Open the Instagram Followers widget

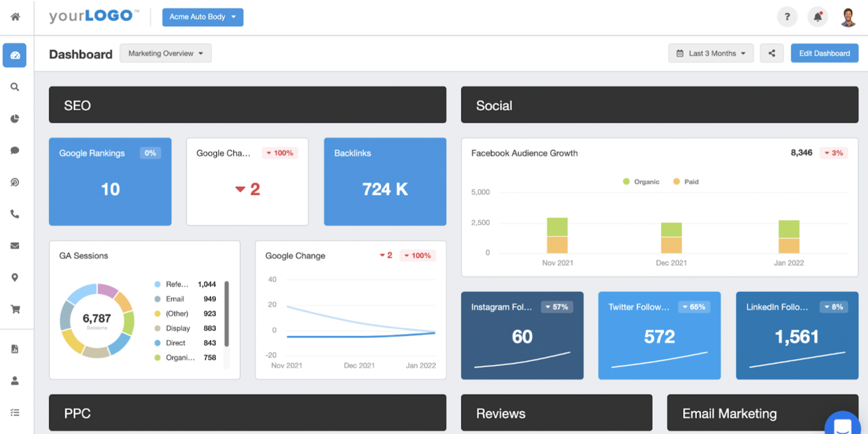point(522,336)
